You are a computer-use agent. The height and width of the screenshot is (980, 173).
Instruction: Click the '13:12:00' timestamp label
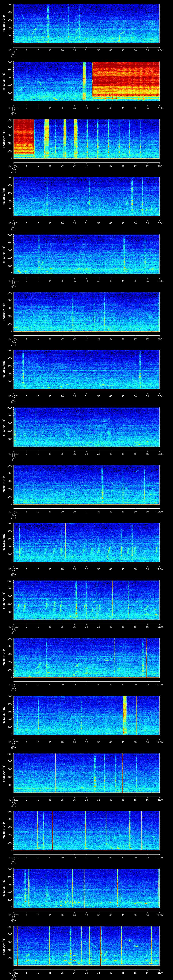pyautogui.click(x=14, y=684)
